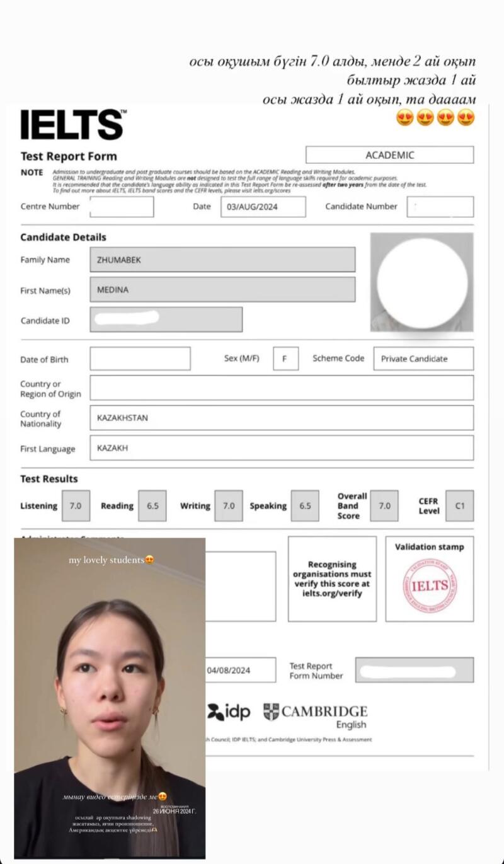The height and width of the screenshot is (864, 504).
Task: Tap the shadowing caption at video bottom
Action: [112, 824]
